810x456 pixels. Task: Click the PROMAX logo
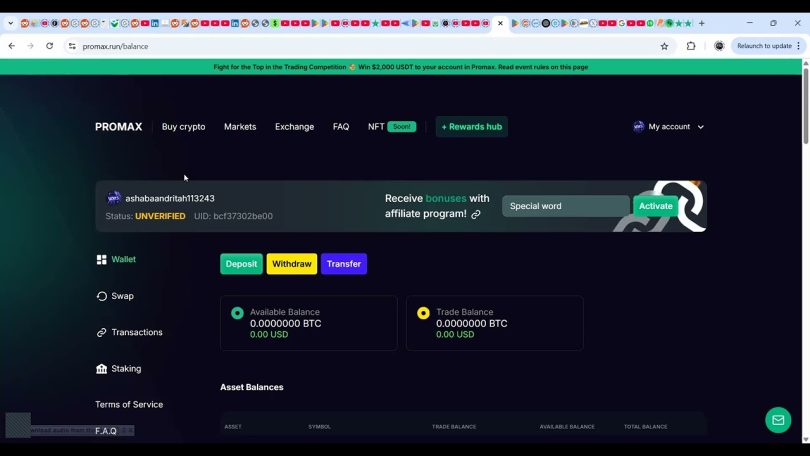pos(118,127)
